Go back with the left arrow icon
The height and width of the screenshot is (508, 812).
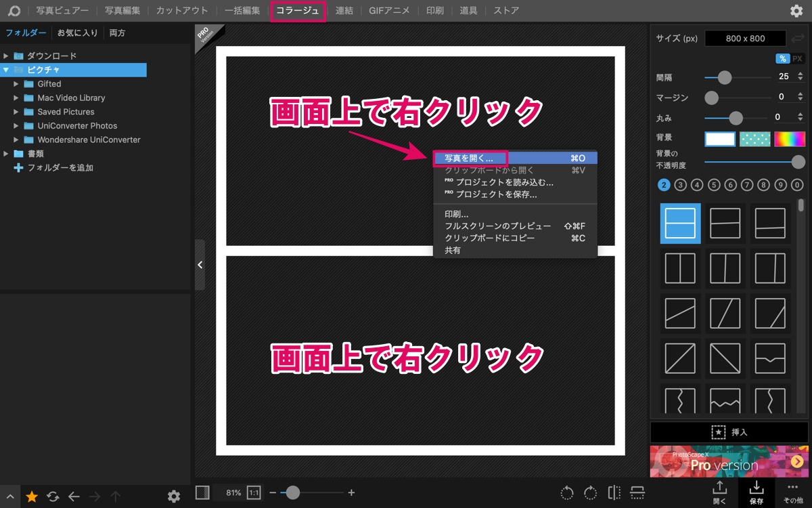click(74, 496)
